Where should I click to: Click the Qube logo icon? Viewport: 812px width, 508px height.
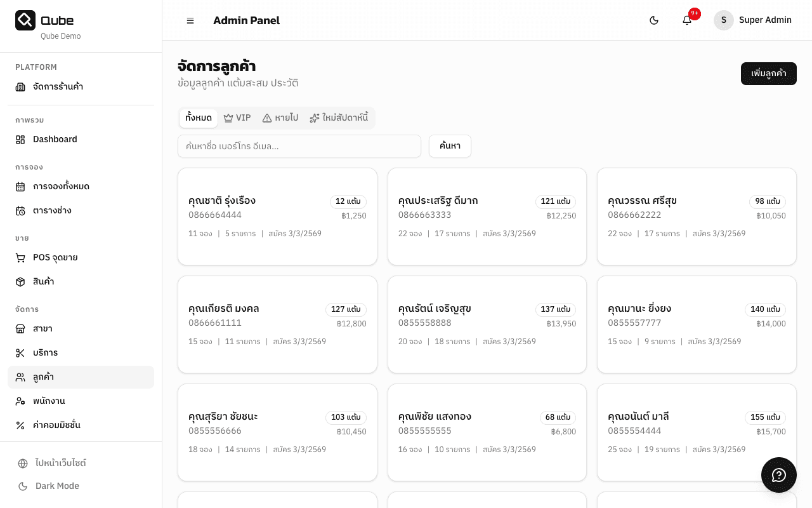pos(25,20)
